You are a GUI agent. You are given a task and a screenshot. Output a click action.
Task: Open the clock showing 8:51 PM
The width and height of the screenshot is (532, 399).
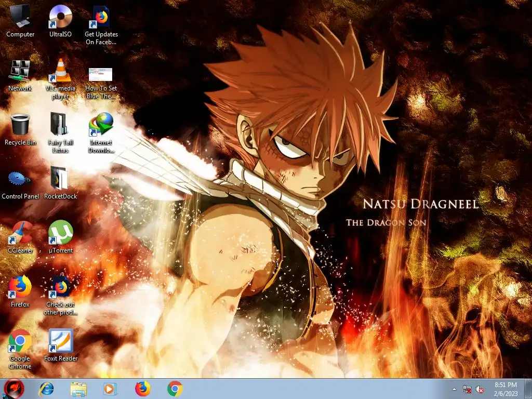(x=506, y=389)
